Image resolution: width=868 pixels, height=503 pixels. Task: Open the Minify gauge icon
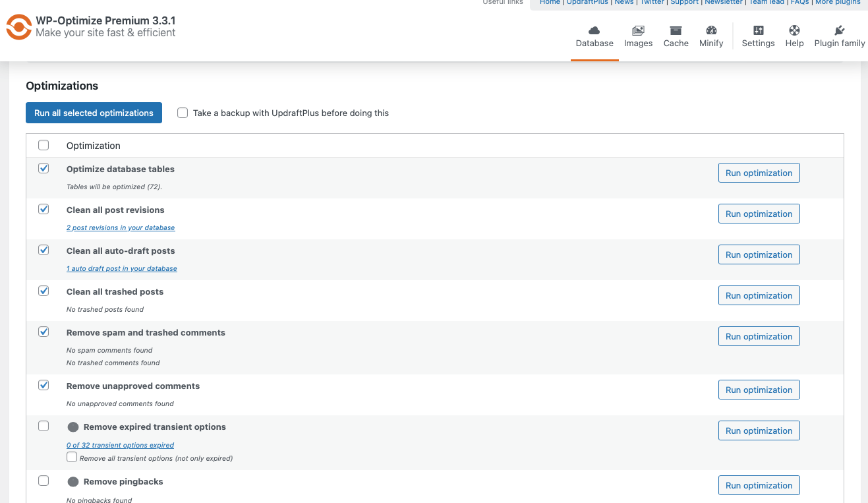[711, 30]
